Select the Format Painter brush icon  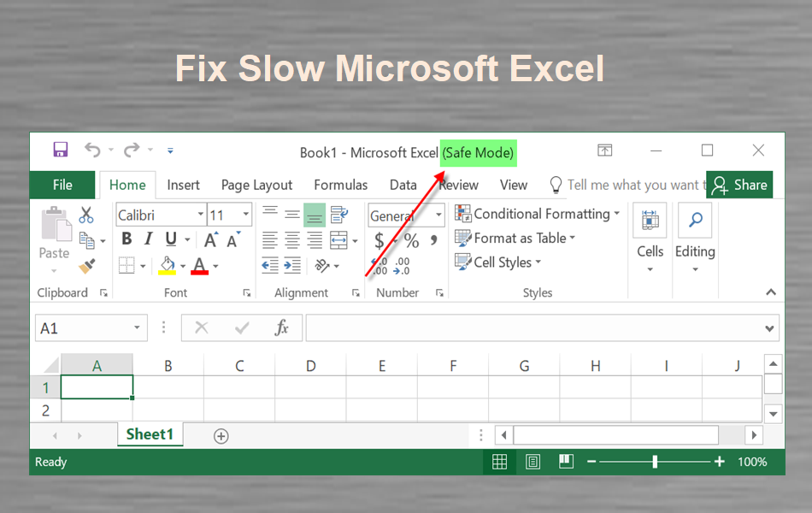tap(86, 266)
